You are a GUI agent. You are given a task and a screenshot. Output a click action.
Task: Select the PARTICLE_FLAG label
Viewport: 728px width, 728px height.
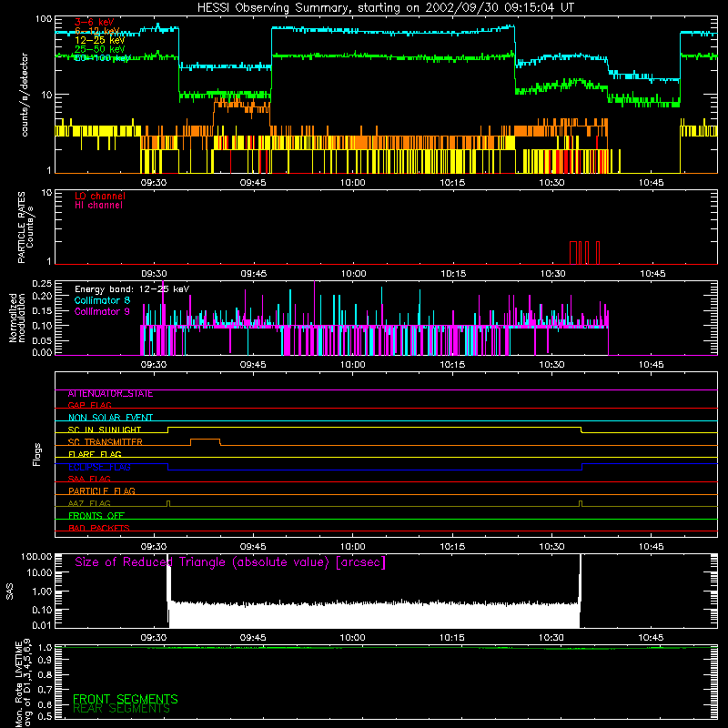click(102, 491)
